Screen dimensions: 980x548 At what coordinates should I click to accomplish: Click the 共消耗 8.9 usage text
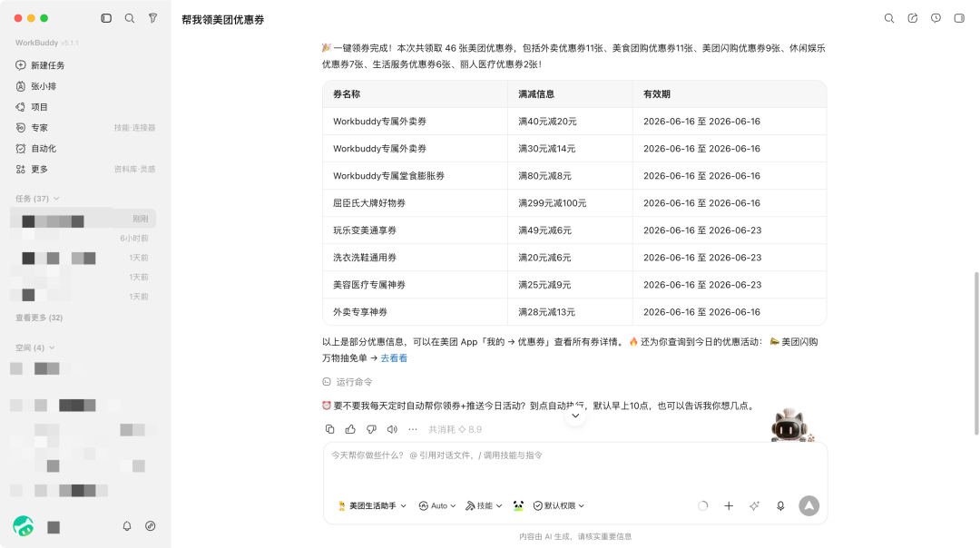click(x=455, y=429)
